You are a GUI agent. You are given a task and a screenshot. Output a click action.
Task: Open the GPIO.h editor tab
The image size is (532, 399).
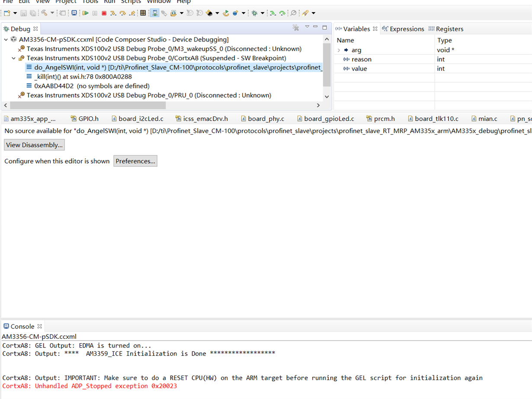coord(85,119)
